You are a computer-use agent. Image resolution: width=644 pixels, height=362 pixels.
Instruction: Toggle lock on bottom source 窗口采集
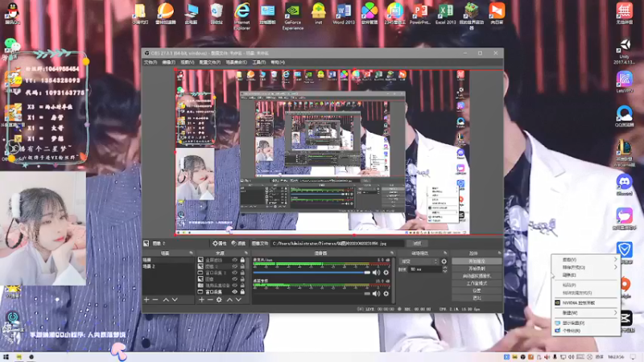(x=242, y=292)
